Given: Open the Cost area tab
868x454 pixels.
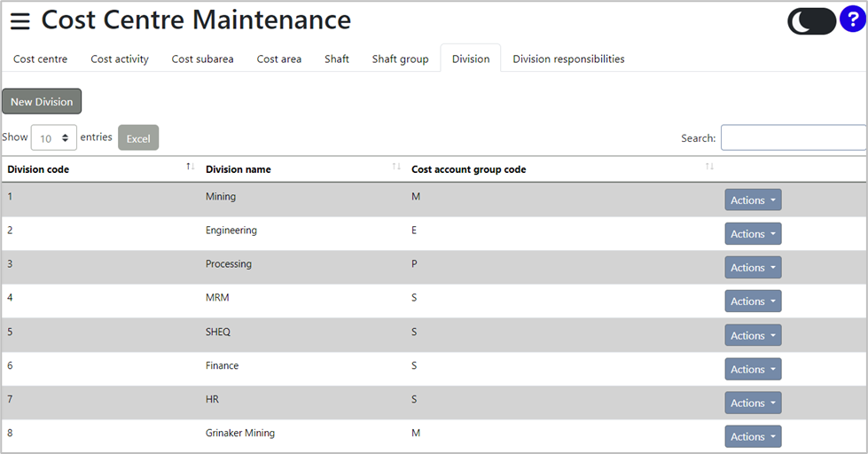Looking at the screenshot, I should (x=279, y=59).
